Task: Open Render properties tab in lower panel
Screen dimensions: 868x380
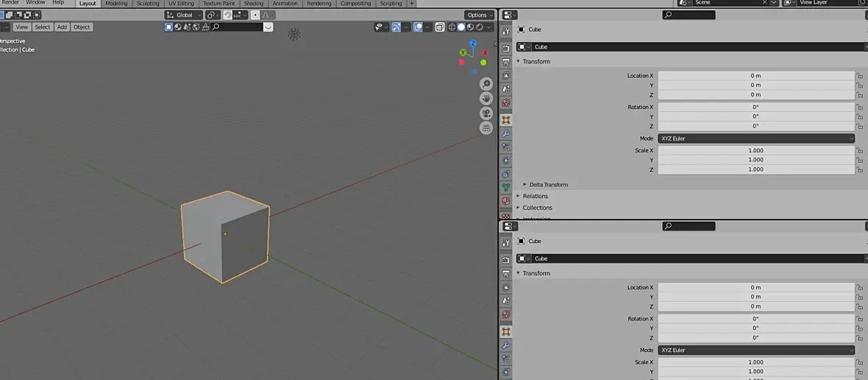Action: coord(506,260)
